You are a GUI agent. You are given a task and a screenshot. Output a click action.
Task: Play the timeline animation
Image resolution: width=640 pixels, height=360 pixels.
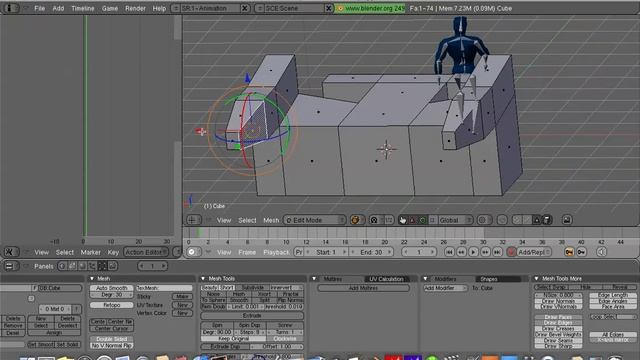473,252
